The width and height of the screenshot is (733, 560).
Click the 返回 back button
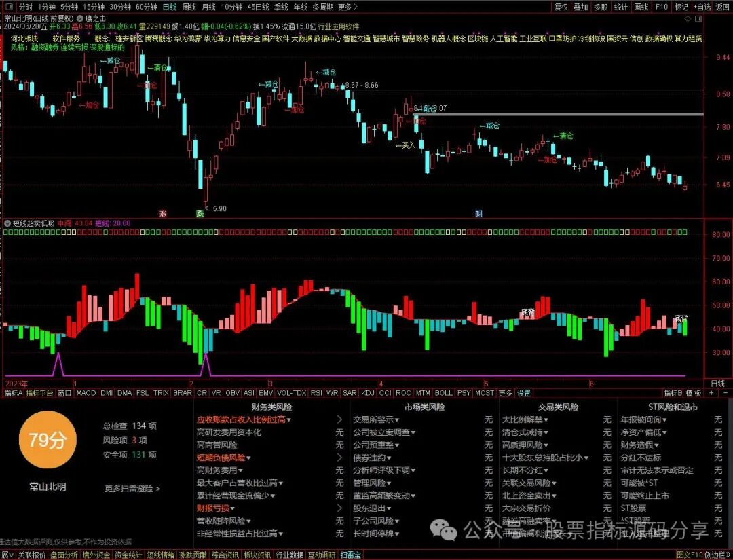(x=722, y=7)
